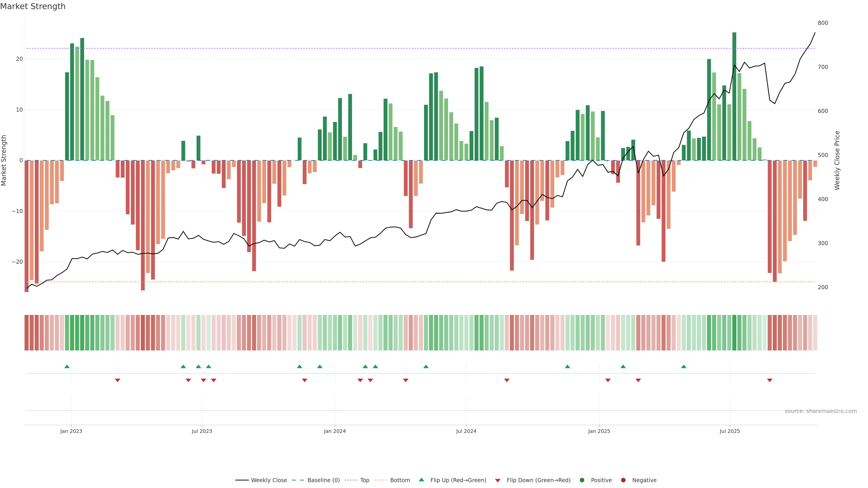The image size is (868, 488).
Task: Click the first red flip-down marker after Jan 2023
Action: (x=118, y=380)
